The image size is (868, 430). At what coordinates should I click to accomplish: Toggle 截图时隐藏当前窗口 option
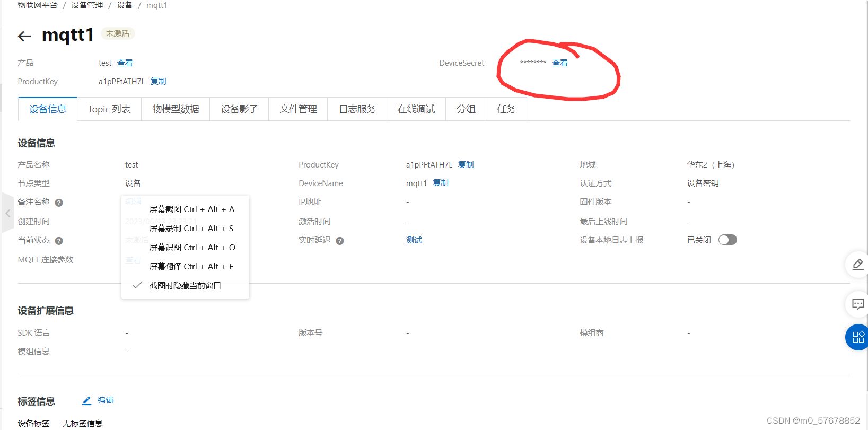point(185,285)
